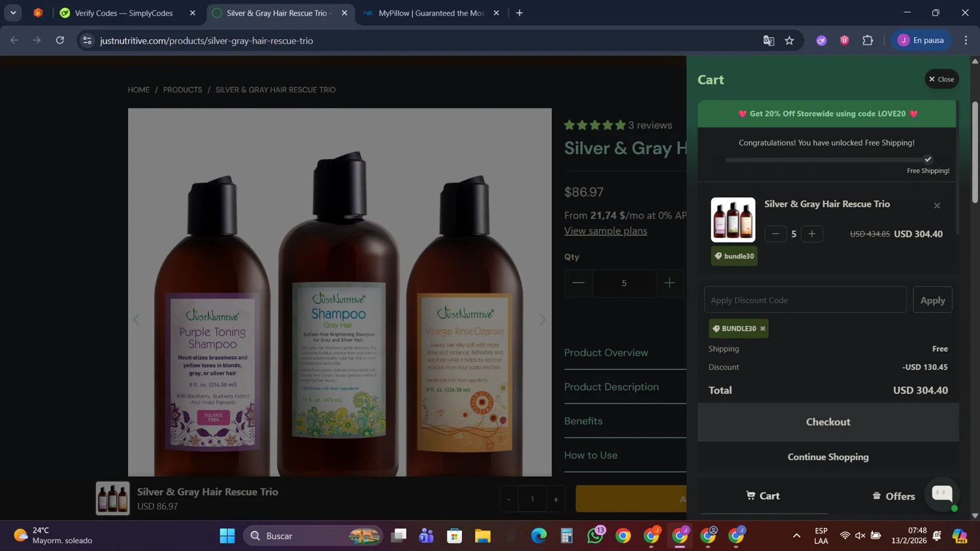Click the address bar URL
980x551 pixels.
click(x=206, y=40)
